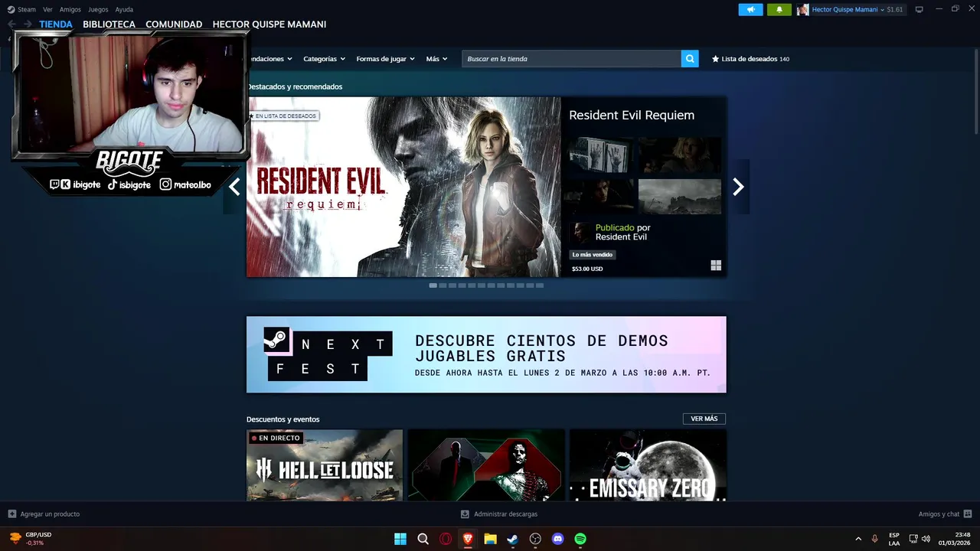Click the Windows platform icon on Resident Evil card
Viewport: 980px width, 551px height.
716,266
